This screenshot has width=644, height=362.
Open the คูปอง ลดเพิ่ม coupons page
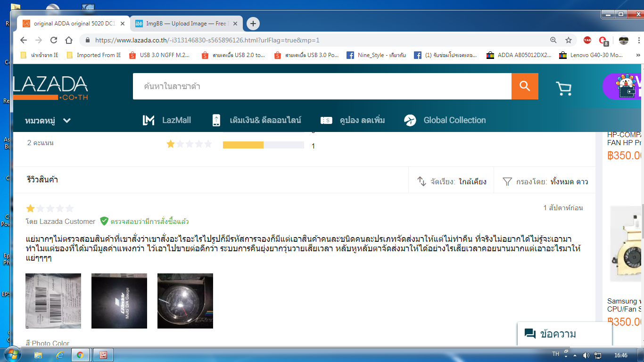(353, 120)
